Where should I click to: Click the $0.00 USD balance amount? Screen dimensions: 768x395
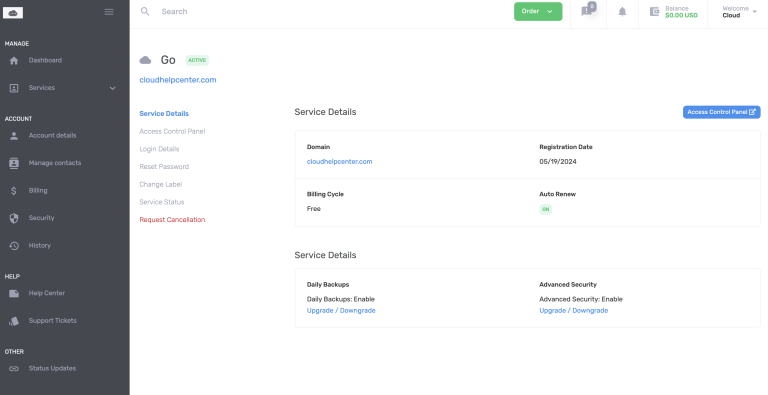(681, 16)
